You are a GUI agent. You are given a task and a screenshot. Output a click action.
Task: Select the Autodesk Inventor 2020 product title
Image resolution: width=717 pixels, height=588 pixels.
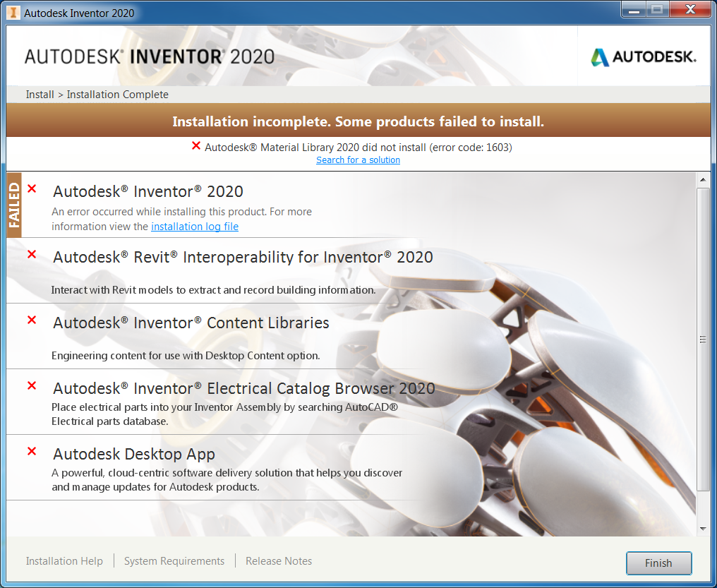point(148,191)
